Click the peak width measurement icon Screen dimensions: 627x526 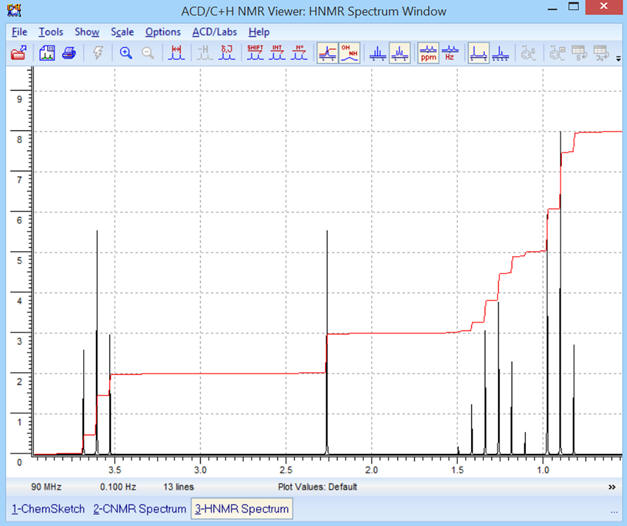(176, 53)
